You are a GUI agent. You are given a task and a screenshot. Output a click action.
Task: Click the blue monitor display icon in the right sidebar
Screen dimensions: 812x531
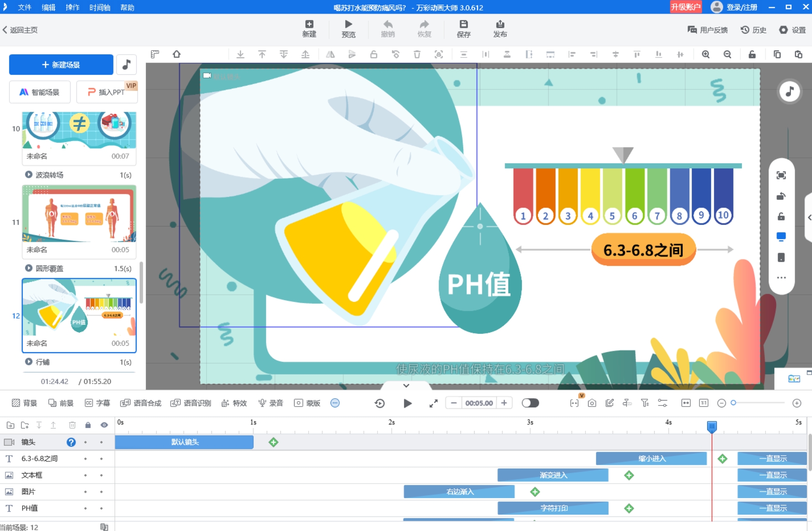tap(781, 237)
